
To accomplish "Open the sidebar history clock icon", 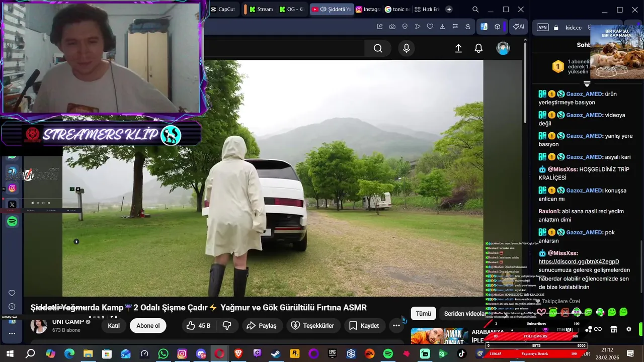I will [12, 307].
